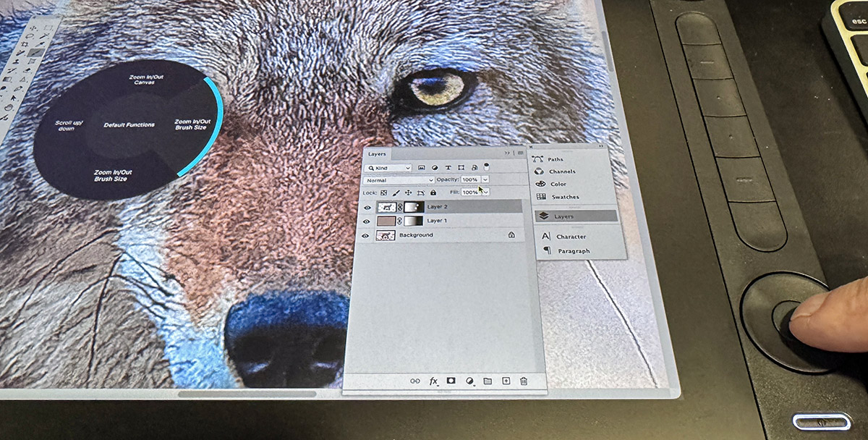
Task: Open the Kind filter dropdown
Action: point(388,168)
